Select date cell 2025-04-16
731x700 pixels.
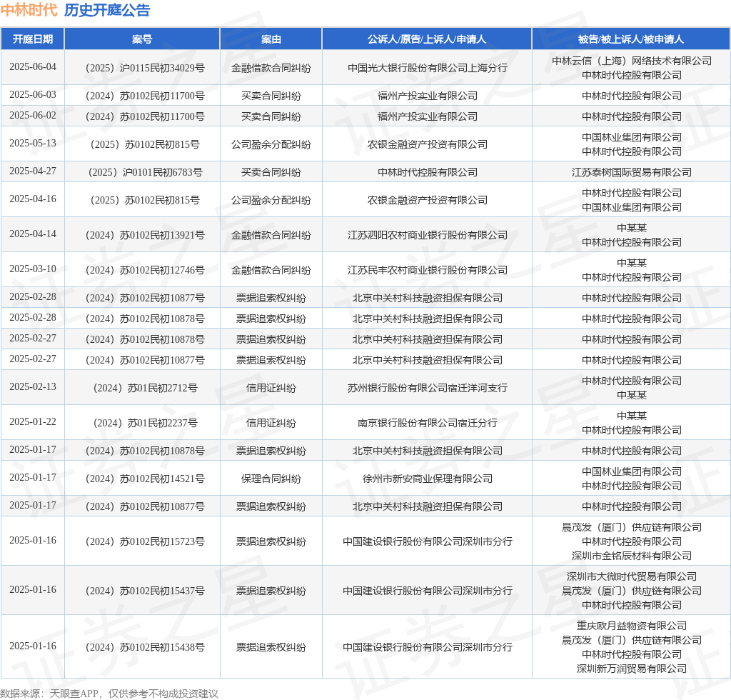(x=33, y=199)
